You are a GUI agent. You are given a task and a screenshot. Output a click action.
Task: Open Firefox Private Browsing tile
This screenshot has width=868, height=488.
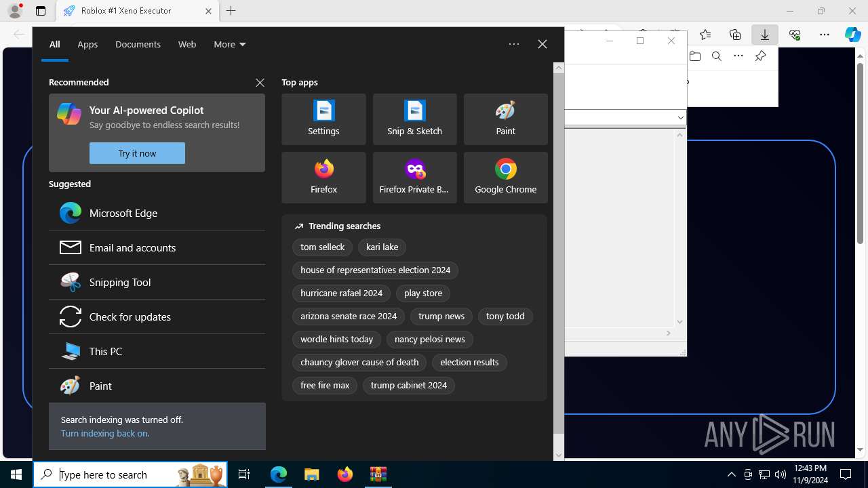(414, 178)
